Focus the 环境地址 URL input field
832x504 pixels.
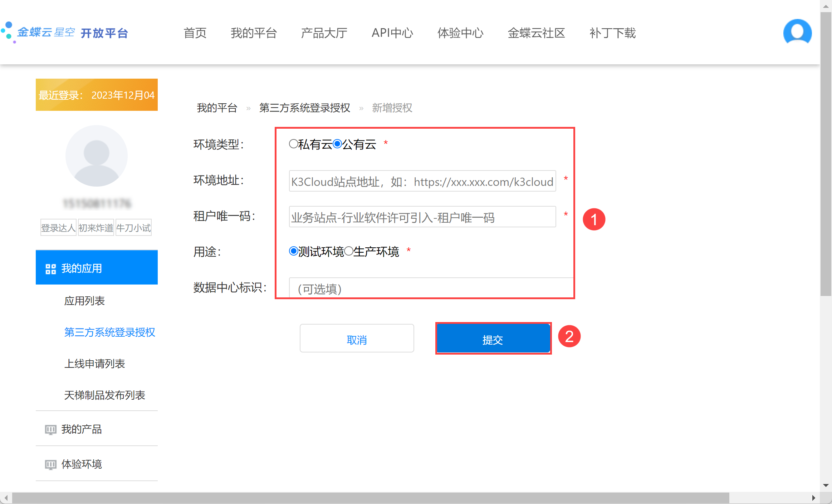pos(422,181)
